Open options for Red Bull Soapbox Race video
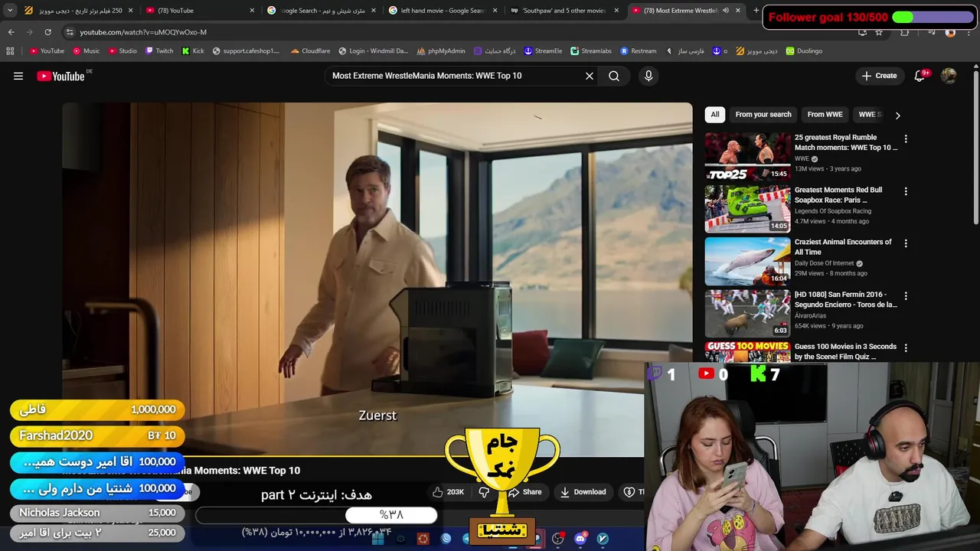The height and width of the screenshot is (551, 980). (906, 191)
